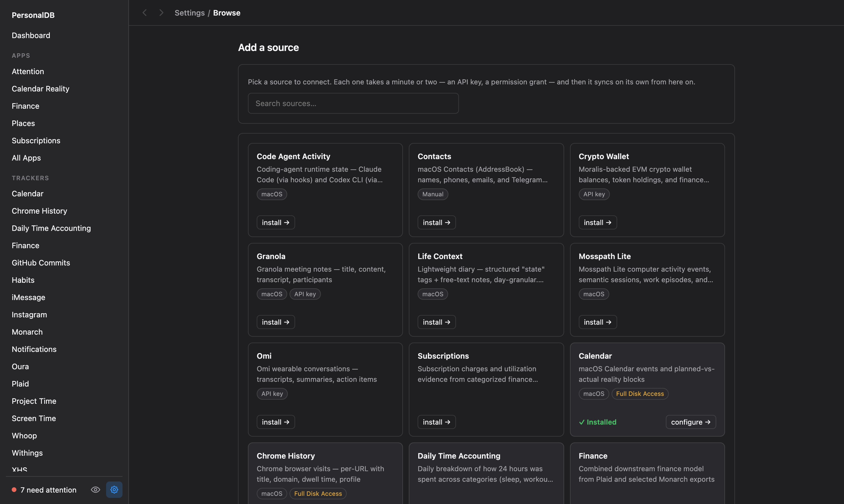The image size is (844, 504).
Task: Open the Withings tracker
Action: 27,453
